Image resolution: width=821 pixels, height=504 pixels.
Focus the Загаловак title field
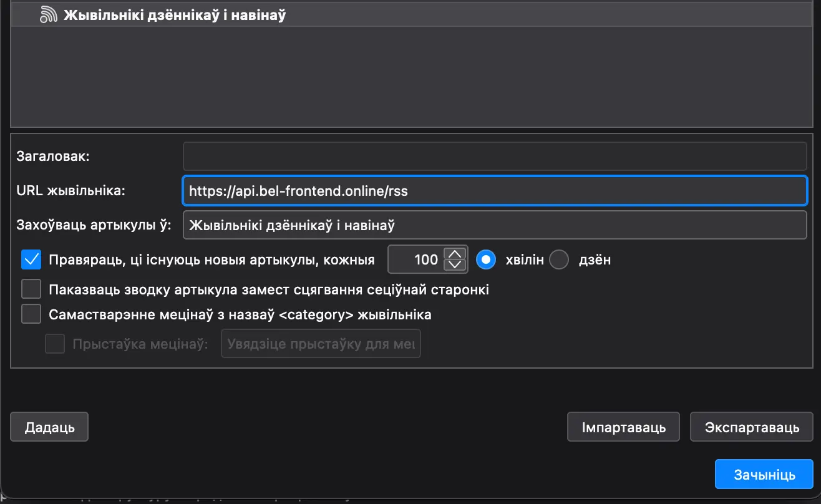click(495, 156)
